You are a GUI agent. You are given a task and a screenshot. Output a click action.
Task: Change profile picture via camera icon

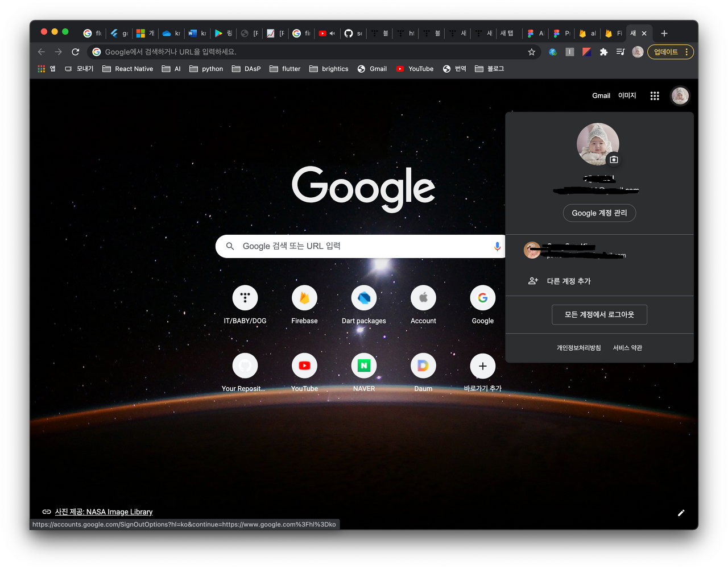(614, 160)
